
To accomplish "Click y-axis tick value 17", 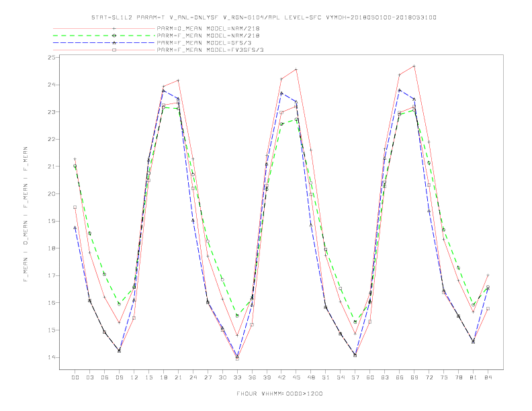I will pyautogui.click(x=51, y=276).
